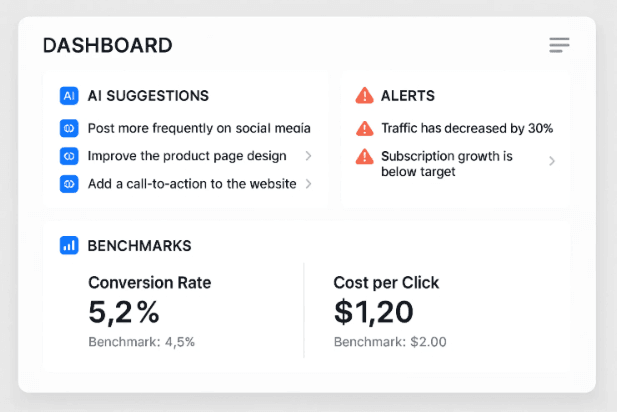Click the blue AI badge icon
Screen dimensions: 617x412
point(69,96)
